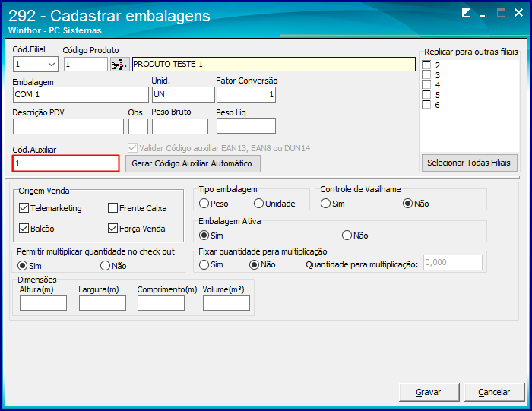Uncheck Balcão origem venda
532x411 pixels.
24,228
